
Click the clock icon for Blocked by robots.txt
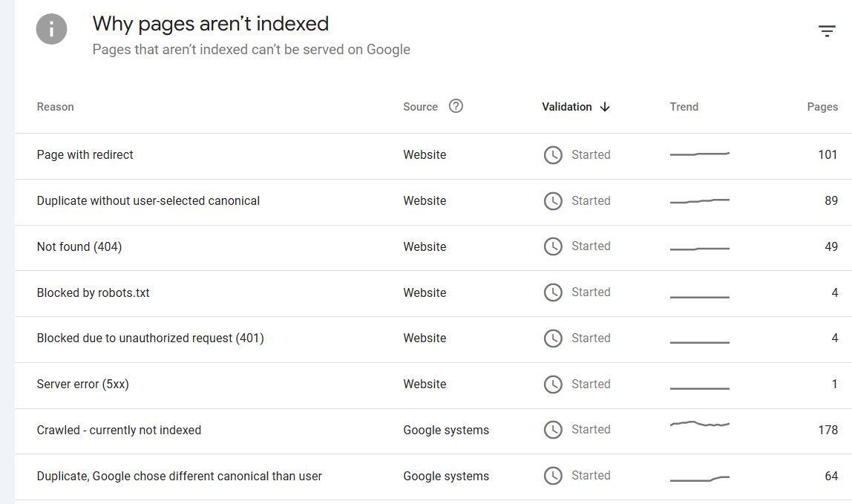(x=553, y=292)
